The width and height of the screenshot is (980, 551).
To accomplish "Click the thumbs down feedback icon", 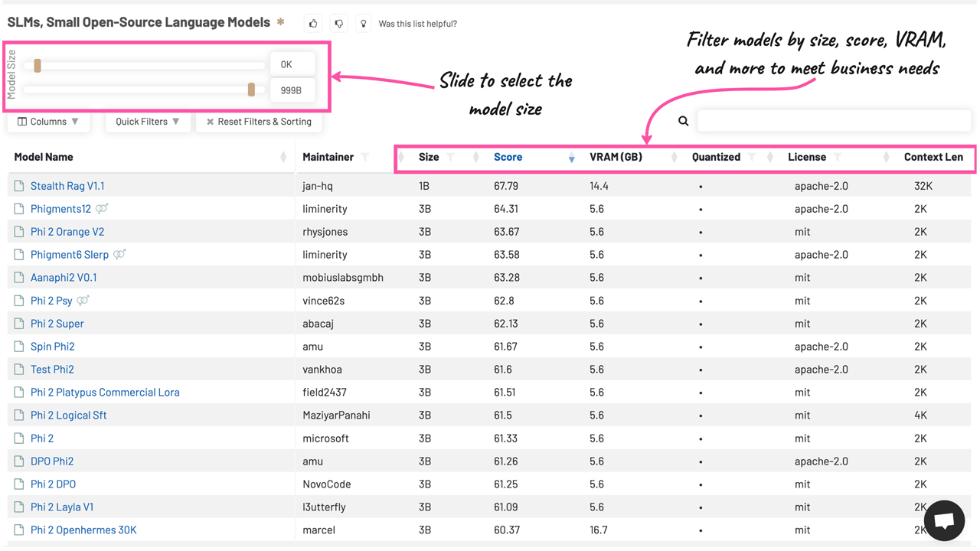I will coord(338,23).
